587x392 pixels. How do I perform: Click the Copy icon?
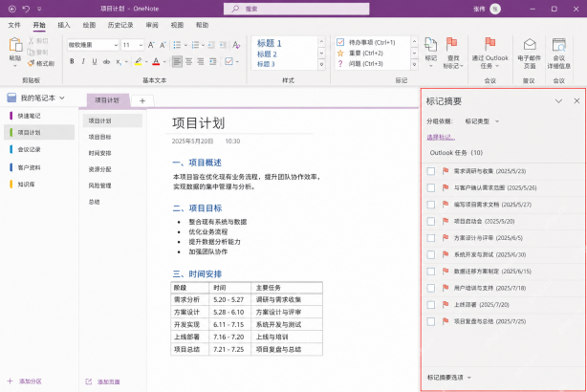coord(32,52)
